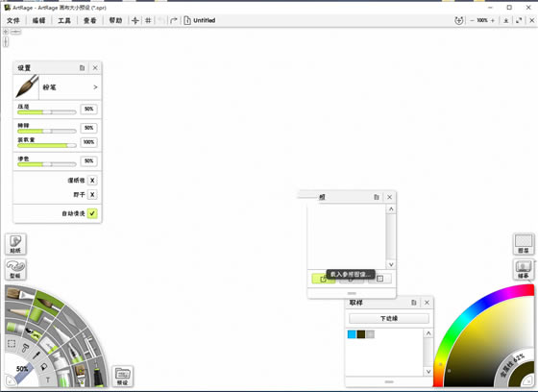This screenshot has height=392, width=538.
Task: Select the stamp cloner tool
Action: pyautogui.click(x=25, y=349)
